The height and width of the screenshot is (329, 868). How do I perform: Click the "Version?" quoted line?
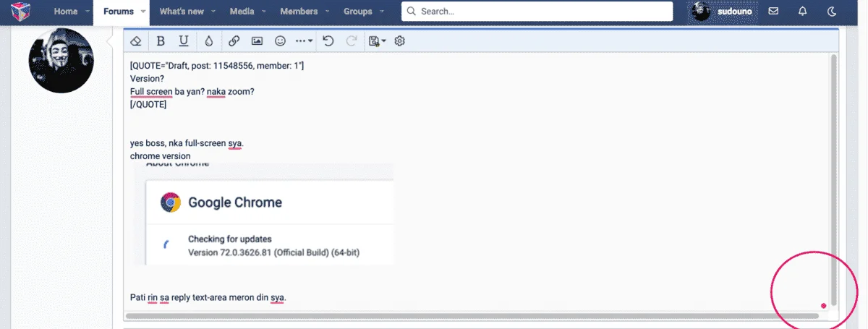[147, 79]
